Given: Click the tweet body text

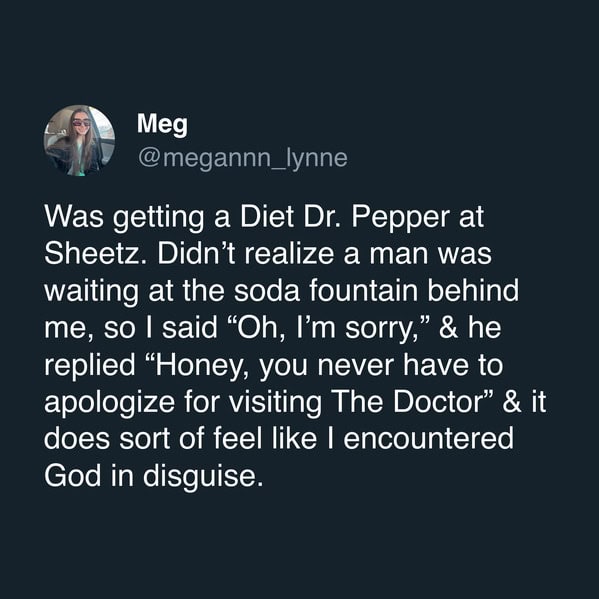Looking at the screenshot, I should [x=295, y=346].
